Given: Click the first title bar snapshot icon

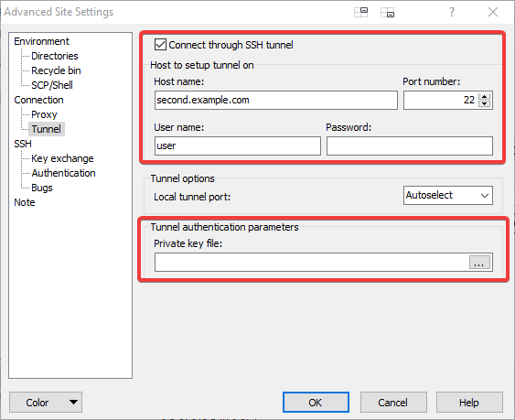Looking at the screenshot, I should [x=361, y=12].
